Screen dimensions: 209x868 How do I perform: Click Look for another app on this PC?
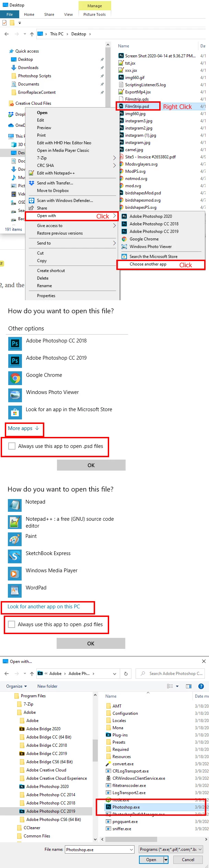tap(44, 607)
